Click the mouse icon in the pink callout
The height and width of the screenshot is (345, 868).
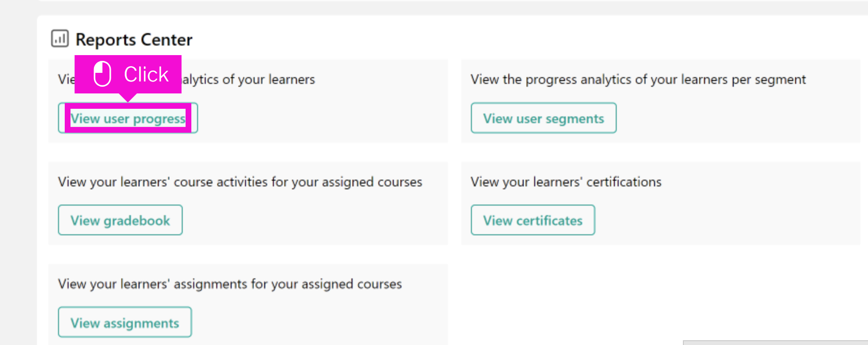(x=102, y=74)
